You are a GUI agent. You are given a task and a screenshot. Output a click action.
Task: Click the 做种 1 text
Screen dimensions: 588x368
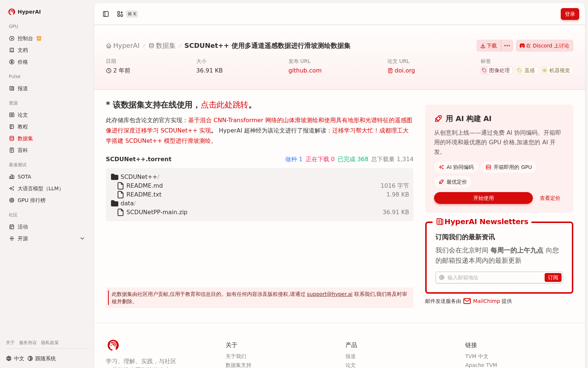[294, 159]
